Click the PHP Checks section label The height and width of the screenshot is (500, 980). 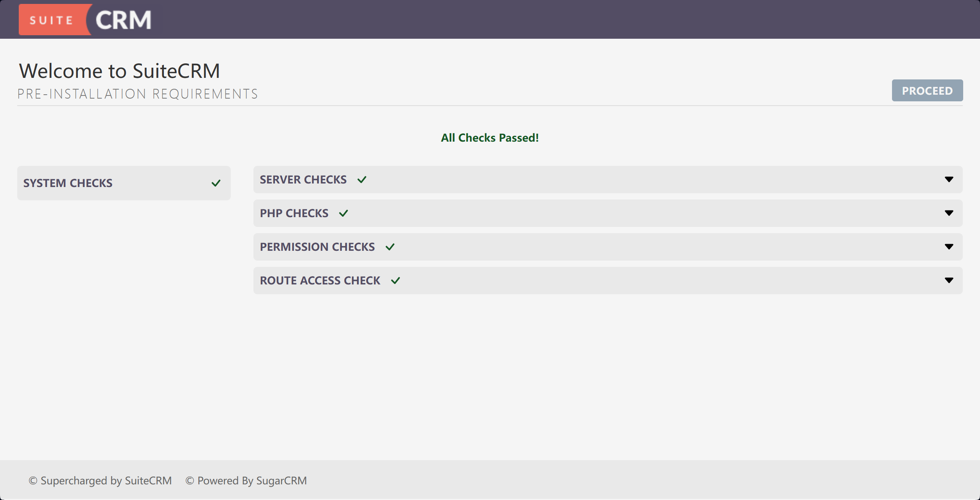coord(294,213)
